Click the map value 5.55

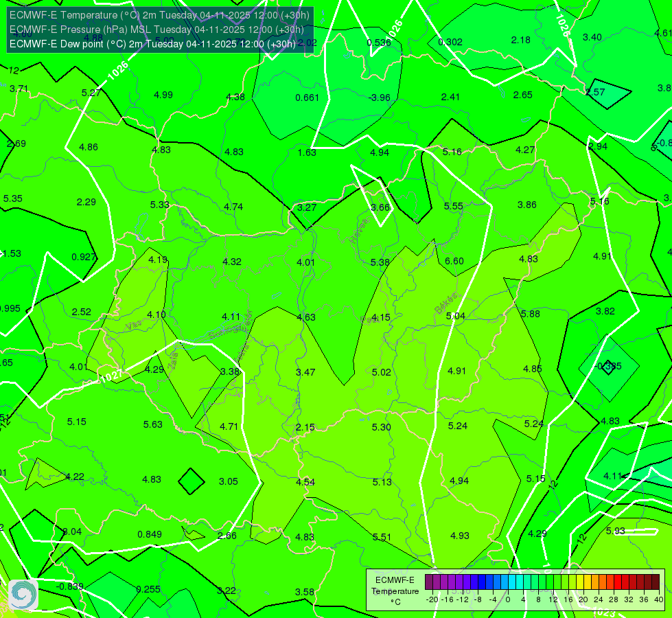tap(454, 206)
